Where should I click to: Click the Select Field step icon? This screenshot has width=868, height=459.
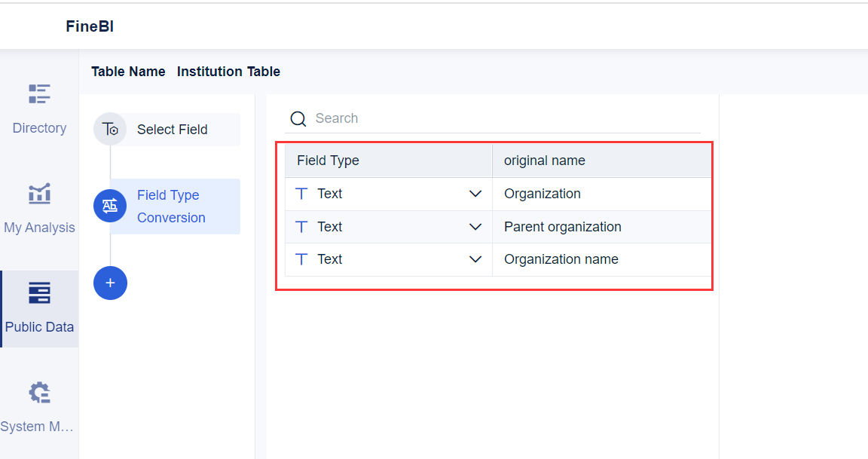click(x=110, y=129)
